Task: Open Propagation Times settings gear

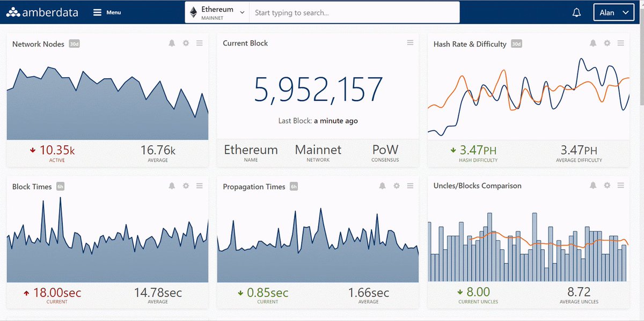Action: point(396,186)
